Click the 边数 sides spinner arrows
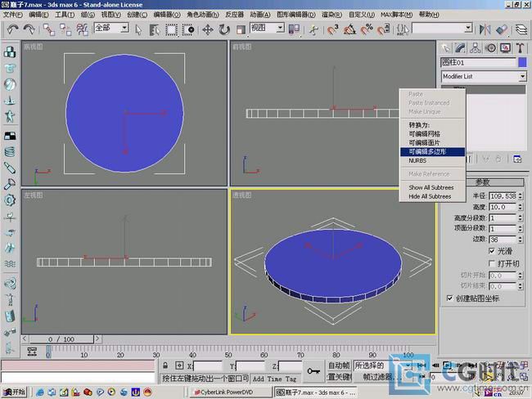Viewport: 532px width, 399px height. pyautogui.click(x=521, y=240)
